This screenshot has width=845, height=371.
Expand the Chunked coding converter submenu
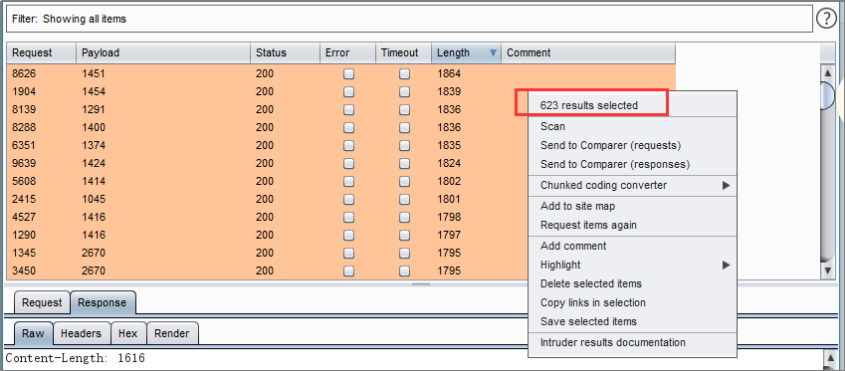(725, 186)
